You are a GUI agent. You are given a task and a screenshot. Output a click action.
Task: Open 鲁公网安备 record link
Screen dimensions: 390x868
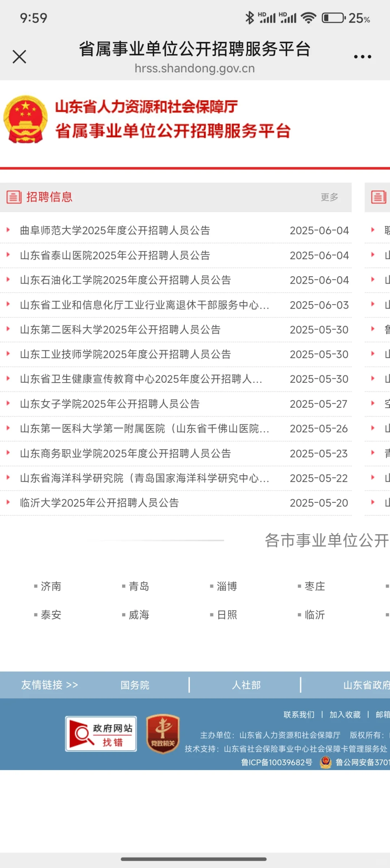coord(363,762)
